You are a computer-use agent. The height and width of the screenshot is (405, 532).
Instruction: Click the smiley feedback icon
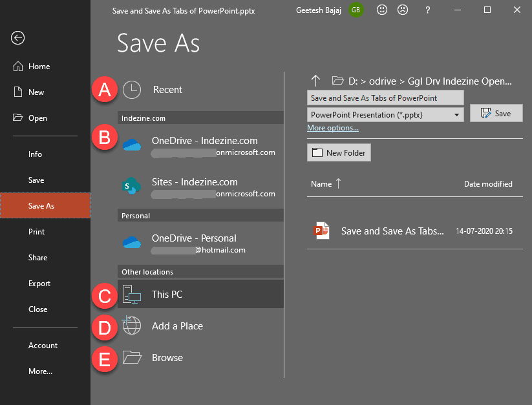(x=381, y=10)
